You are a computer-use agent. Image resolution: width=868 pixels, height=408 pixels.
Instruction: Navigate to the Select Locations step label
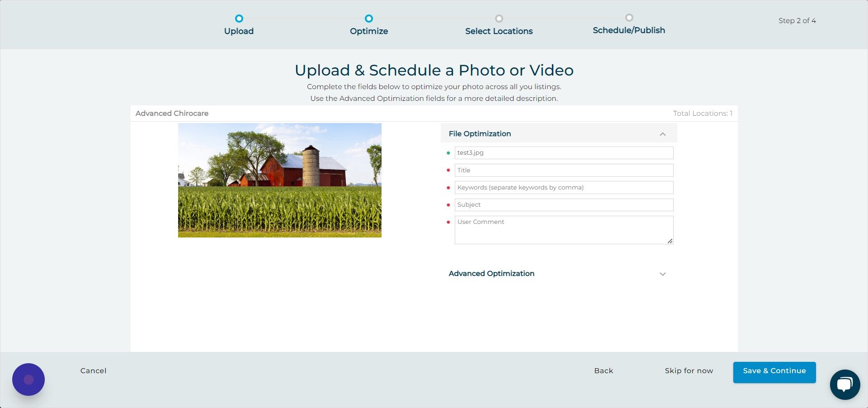point(499,31)
